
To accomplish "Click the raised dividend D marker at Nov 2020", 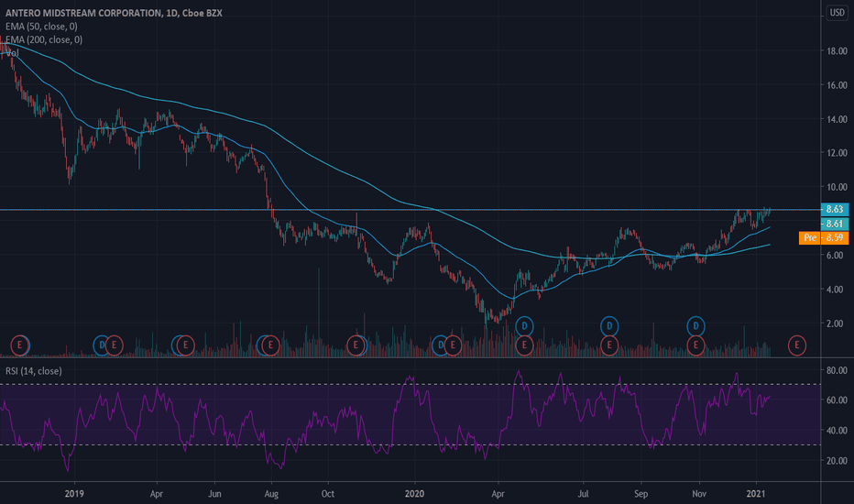I will pos(695,326).
